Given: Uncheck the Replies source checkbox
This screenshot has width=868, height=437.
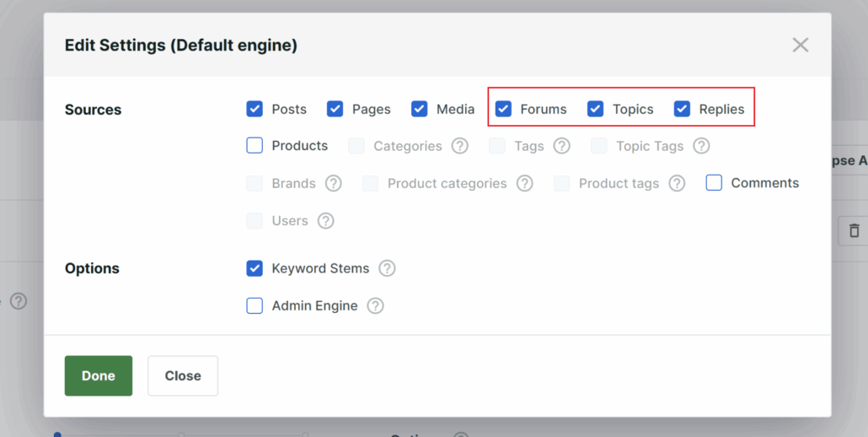Looking at the screenshot, I should [x=682, y=109].
